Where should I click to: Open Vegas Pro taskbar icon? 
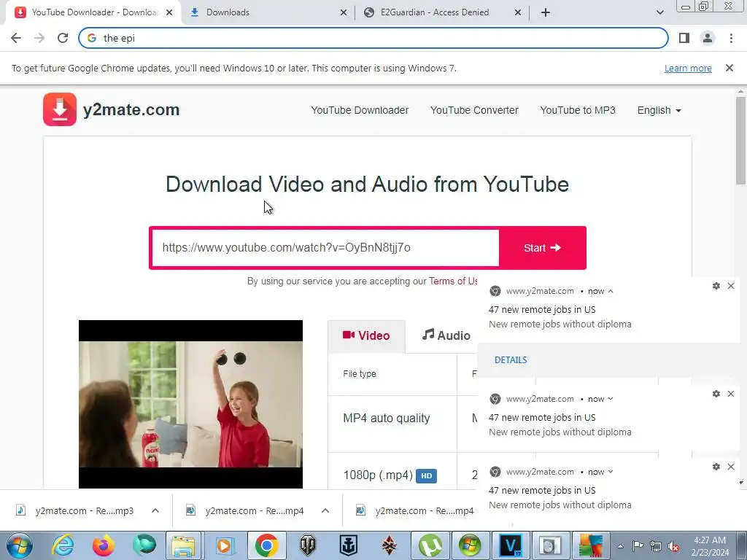510,545
